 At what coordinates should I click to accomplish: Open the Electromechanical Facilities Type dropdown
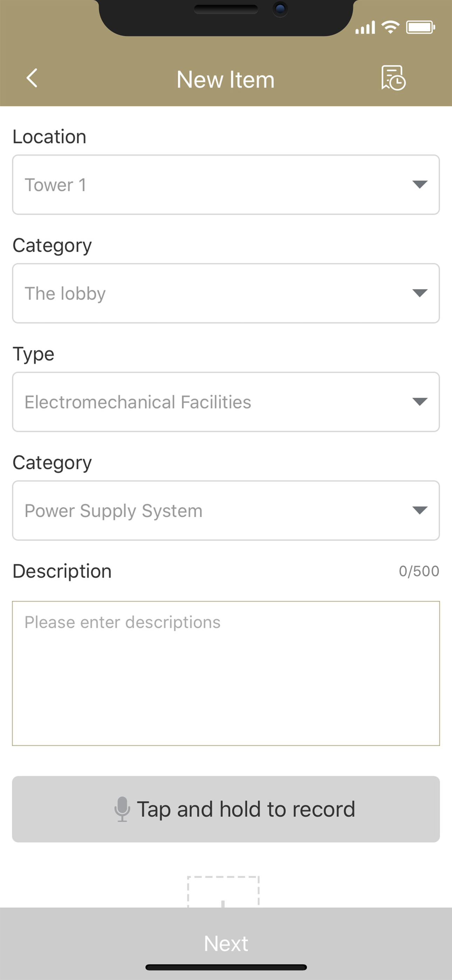point(226,402)
